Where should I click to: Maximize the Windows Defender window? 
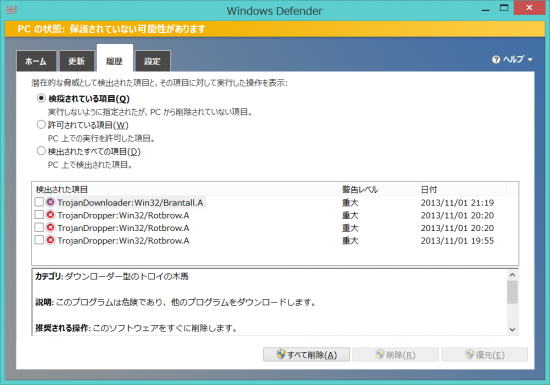(x=504, y=8)
